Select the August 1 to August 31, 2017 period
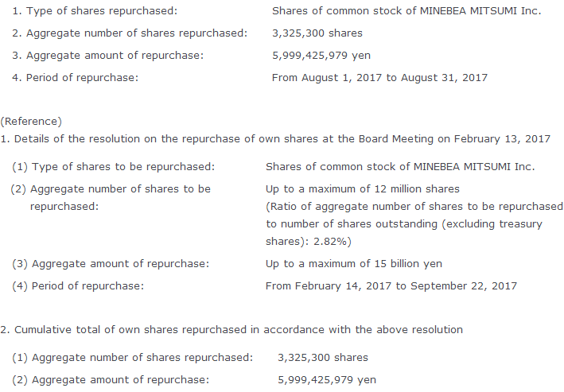Viewport: 564px width, 392px height. [x=379, y=78]
